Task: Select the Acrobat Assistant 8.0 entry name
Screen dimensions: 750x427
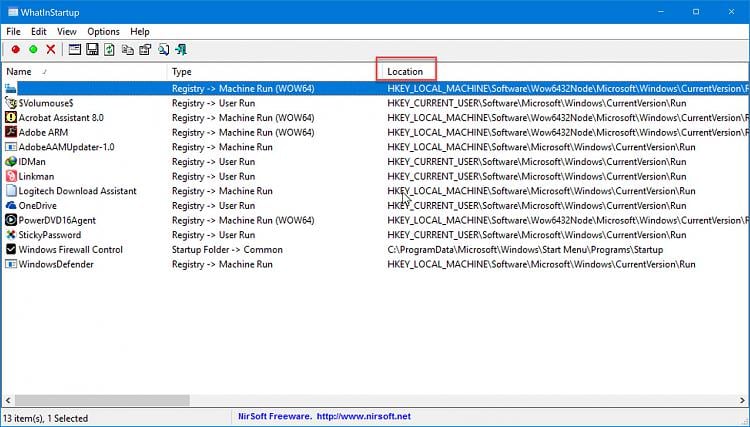Action: [x=61, y=118]
